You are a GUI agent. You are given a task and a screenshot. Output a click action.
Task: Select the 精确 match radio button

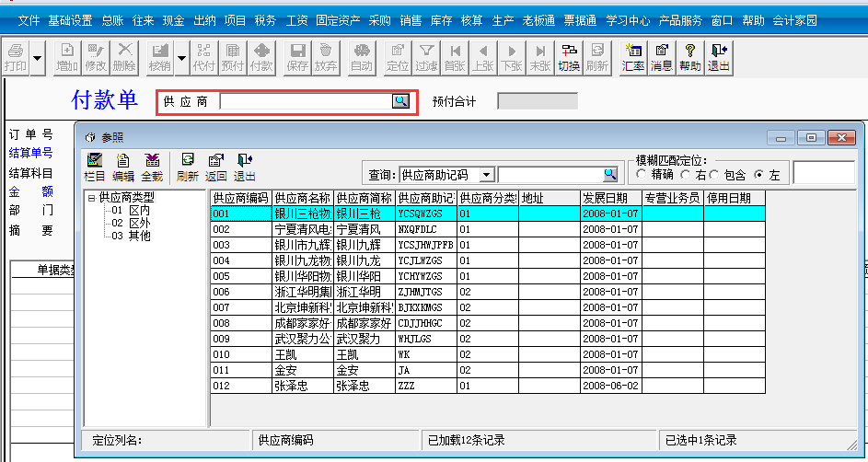[x=642, y=175]
